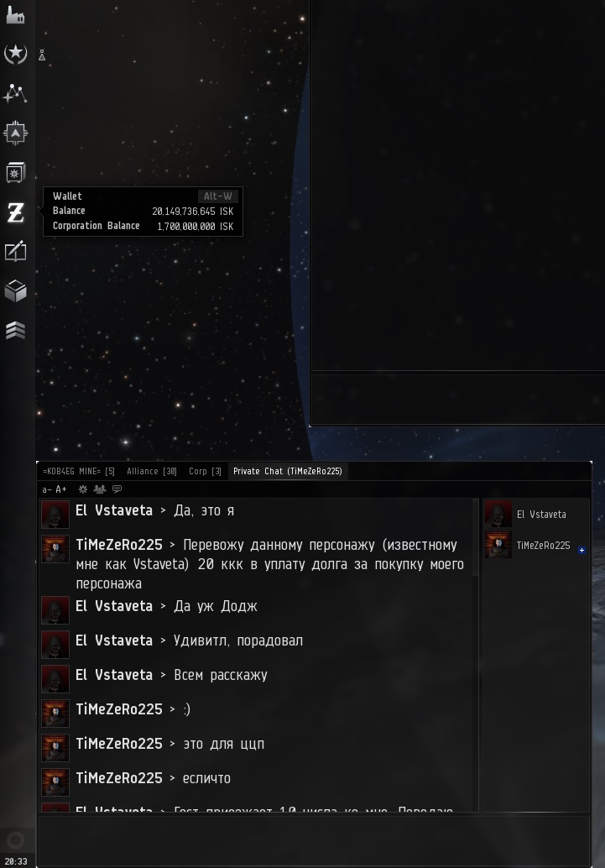Open the notepad pencil icon
Image resolution: width=605 pixels, height=868 pixels.
click(x=15, y=251)
